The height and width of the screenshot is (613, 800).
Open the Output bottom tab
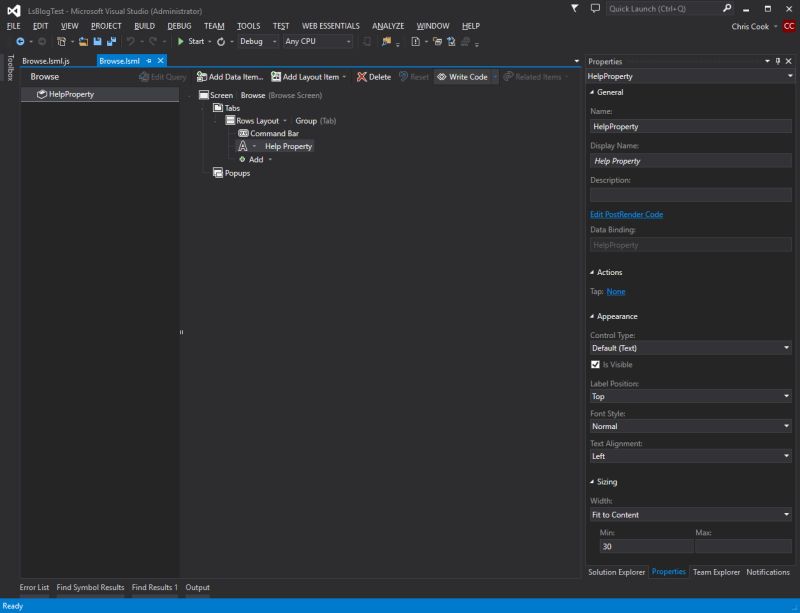click(197, 587)
